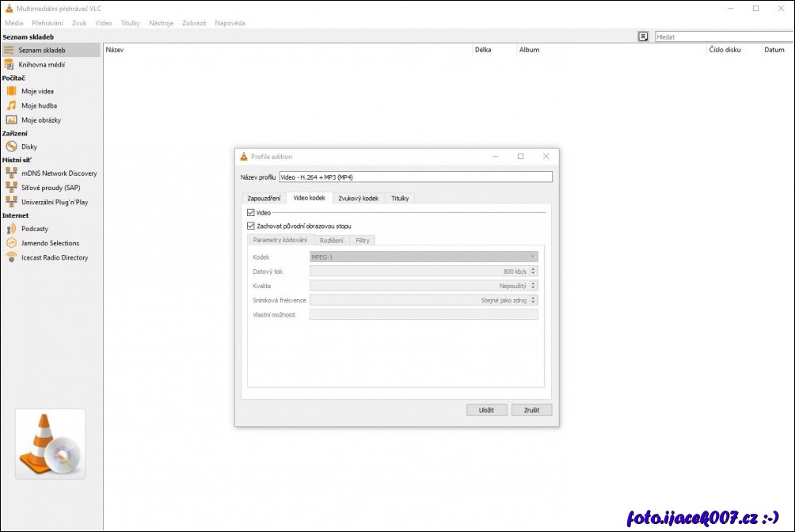Click the Zrušit button
Viewport: 795px width, 532px height.
click(x=531, y=410)
